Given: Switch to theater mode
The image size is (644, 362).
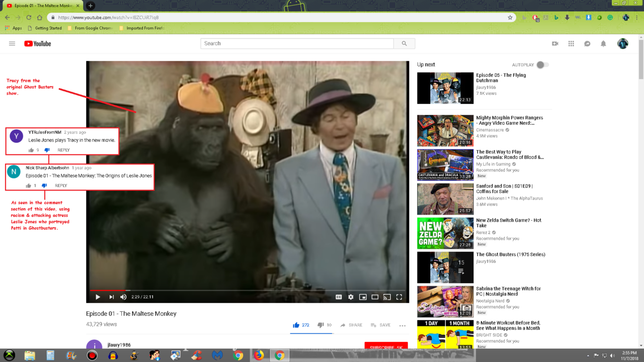Looking at the screenshot, I should click(x=375, y=297).
